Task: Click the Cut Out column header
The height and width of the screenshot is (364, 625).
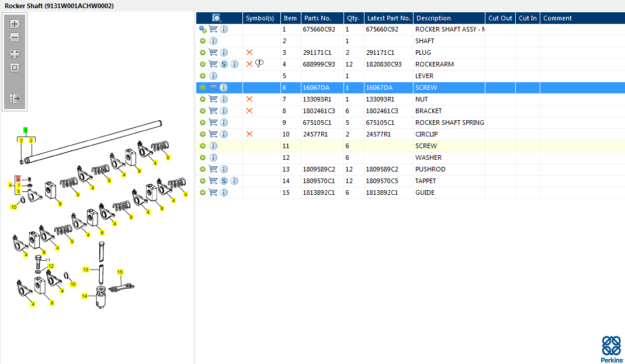Action: pos(500,18)
